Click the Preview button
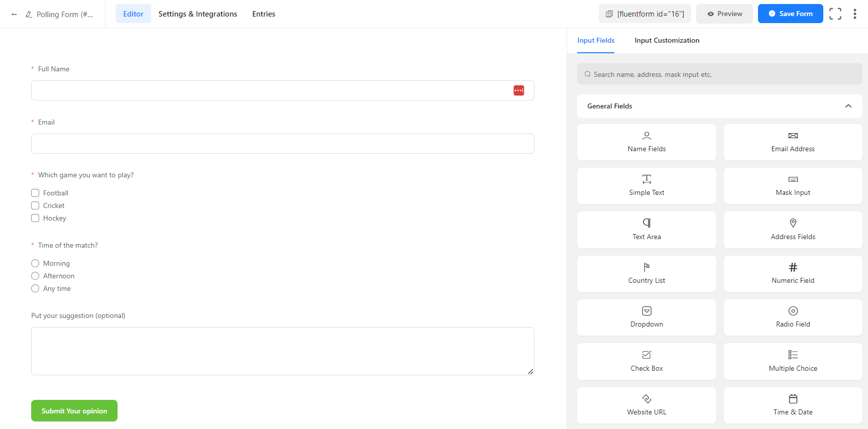The height and width of the screenshot is (429, 868). click(x=724, y=14)
